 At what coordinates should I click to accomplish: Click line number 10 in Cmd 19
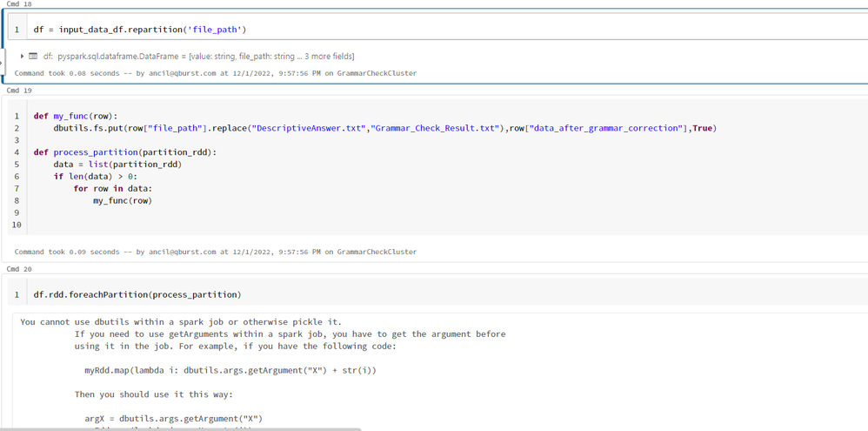(x=17, y=225)
